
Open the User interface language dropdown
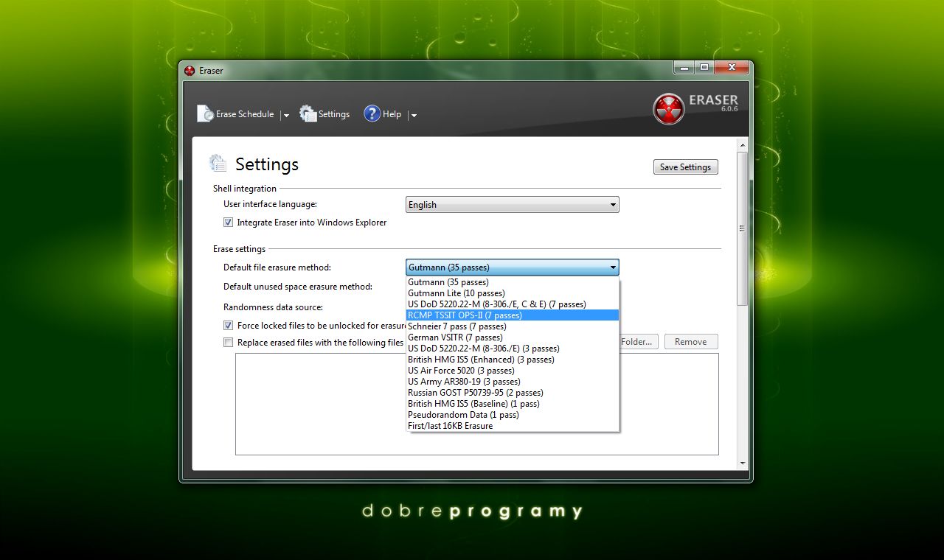point(512,205)
